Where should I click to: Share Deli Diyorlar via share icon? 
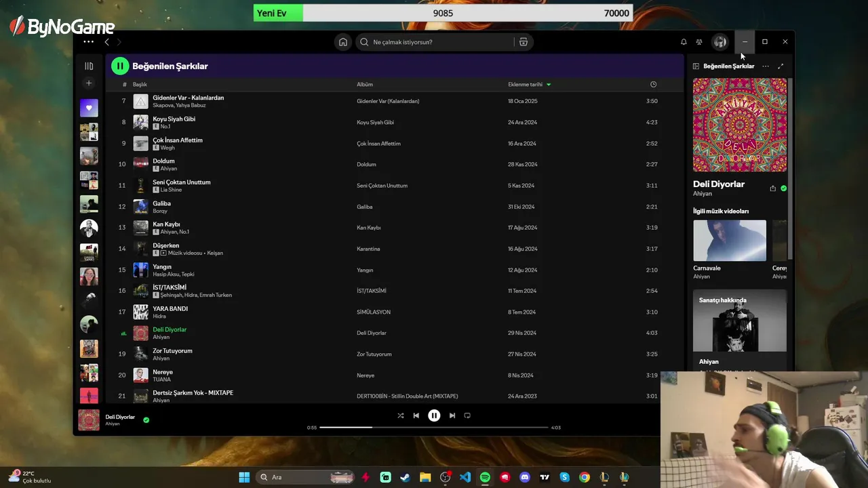[x=772, y=188]
